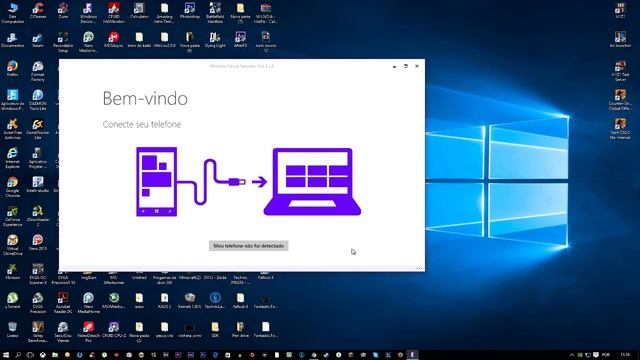Image resolution: width=640 pixels, height=360 pixels.
Task: Open File Explorer from taskbar
Action: tap(55, 355)
